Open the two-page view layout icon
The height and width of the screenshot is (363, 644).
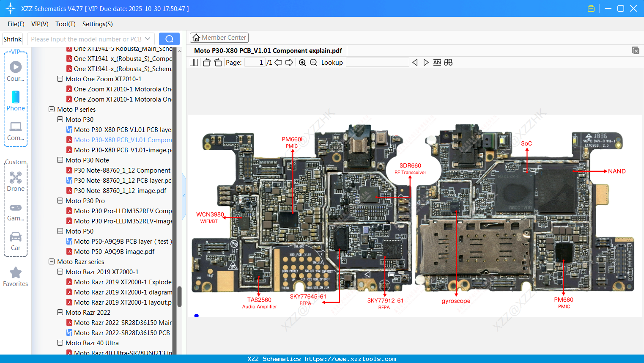pyautogui.click(x=193, y=62)
